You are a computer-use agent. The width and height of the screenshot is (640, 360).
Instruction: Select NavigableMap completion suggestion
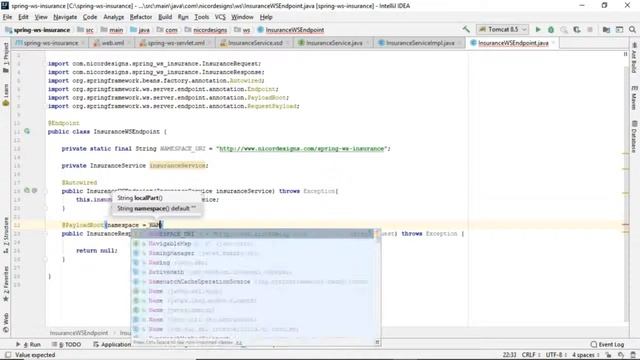coord(253,244)
